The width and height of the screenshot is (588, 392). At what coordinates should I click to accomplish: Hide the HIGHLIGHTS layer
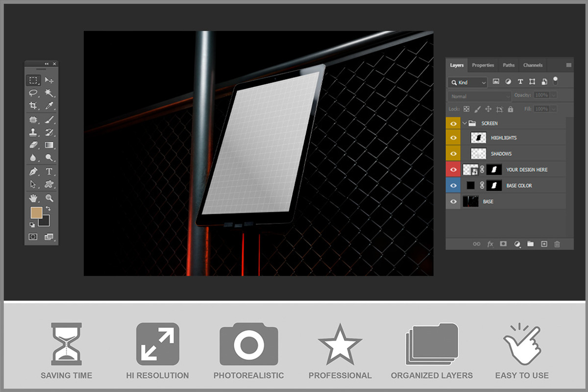pos(453,138)
